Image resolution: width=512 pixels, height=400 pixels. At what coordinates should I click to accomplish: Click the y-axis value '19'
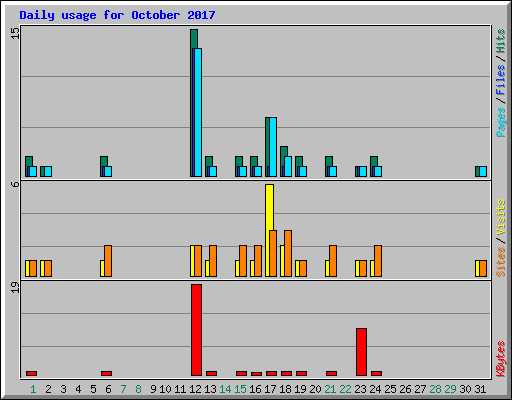(15, 287)
